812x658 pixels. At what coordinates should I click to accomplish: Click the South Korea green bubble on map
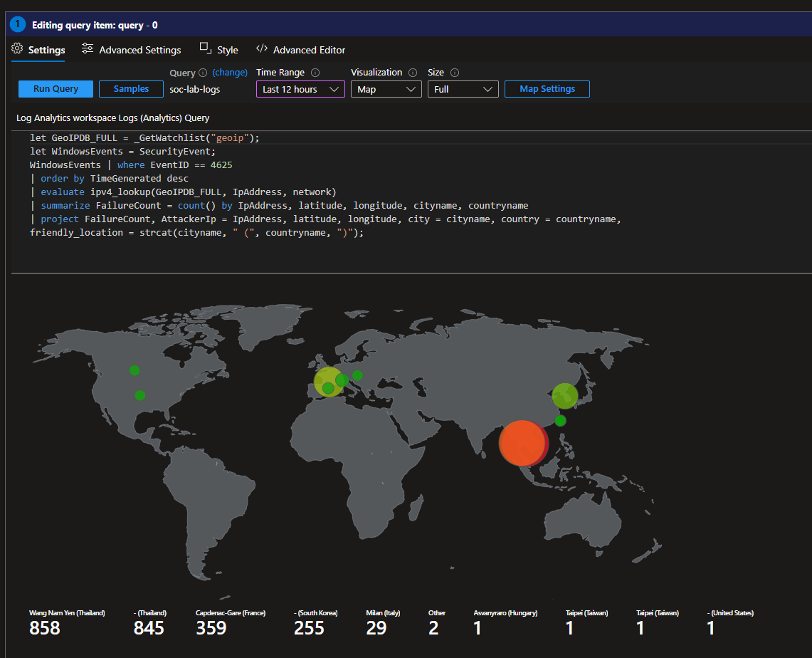[564, 395]
